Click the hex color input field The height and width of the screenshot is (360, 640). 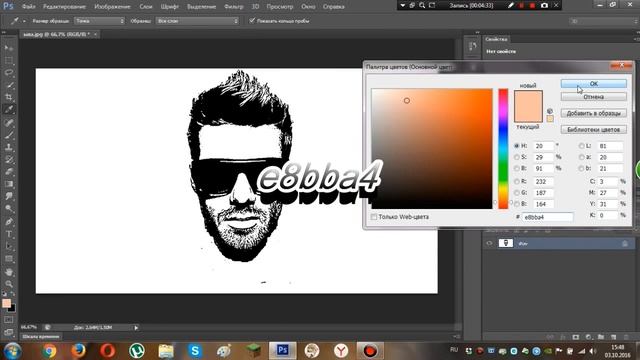coord(547,217)
